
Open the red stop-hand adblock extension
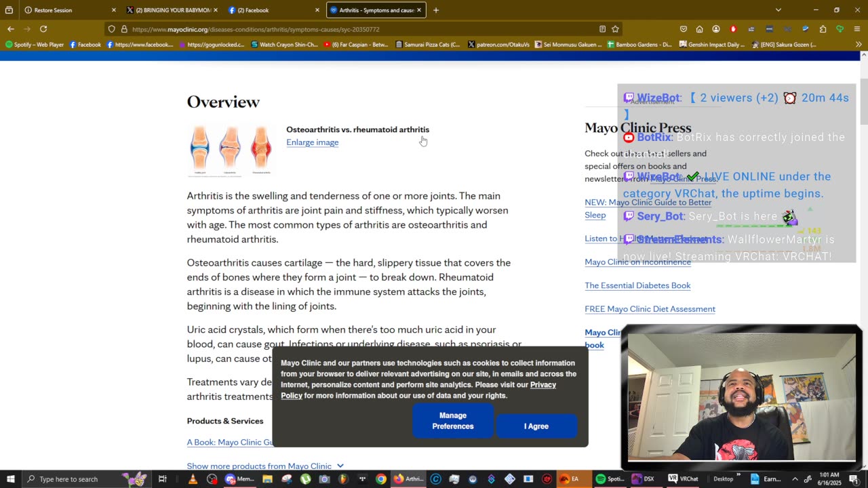(x=733, y=29)
